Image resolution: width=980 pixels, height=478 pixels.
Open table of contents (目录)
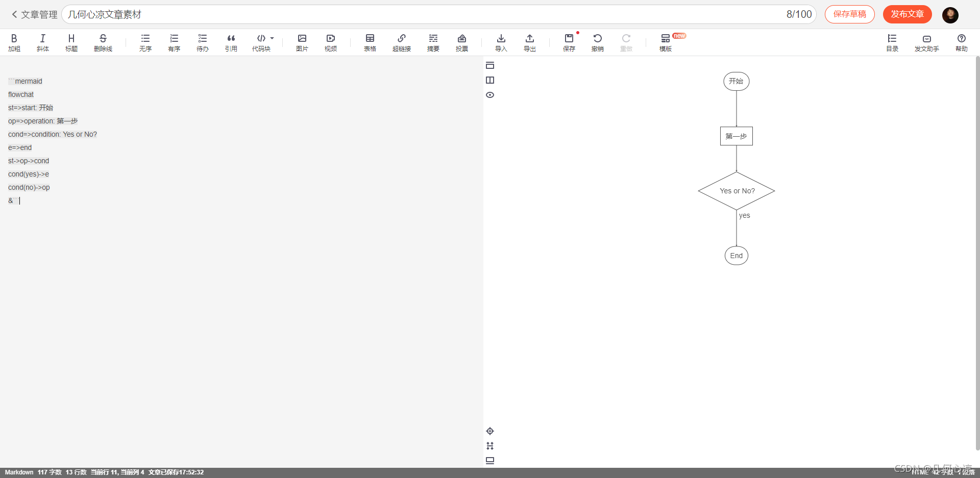892,42
